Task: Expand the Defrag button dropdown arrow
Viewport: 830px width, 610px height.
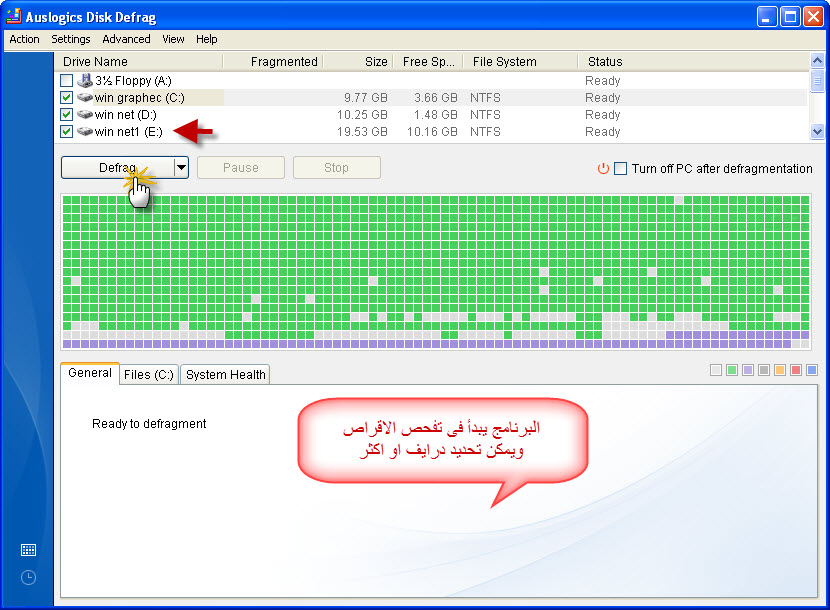Action: coord(181,167)
